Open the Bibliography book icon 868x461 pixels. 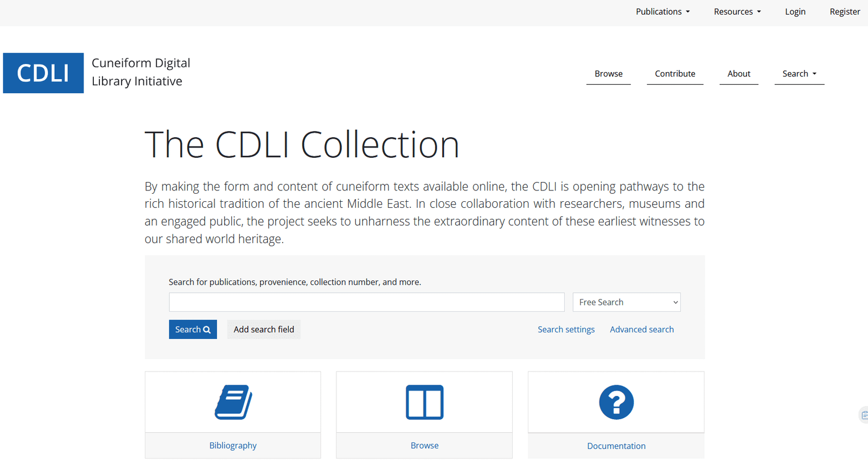coord(233,402)
